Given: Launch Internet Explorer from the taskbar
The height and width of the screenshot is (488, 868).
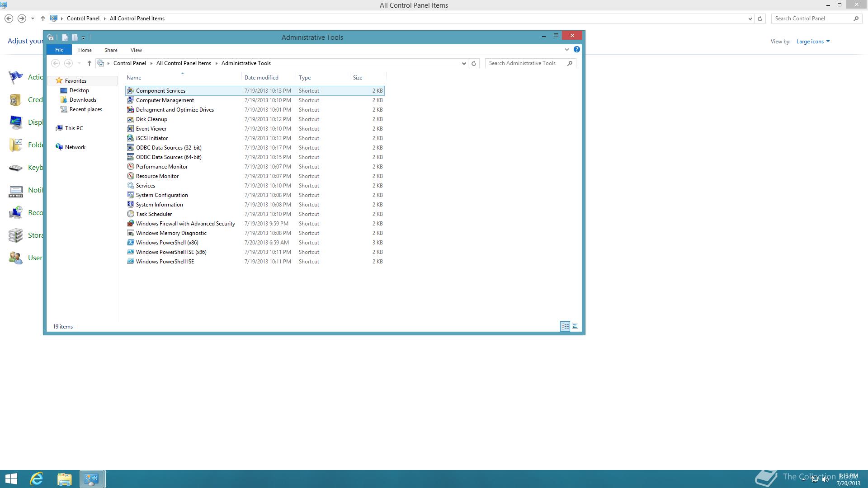Looking at the screenshot, I should pyautogui.click(x=37, y=479).
